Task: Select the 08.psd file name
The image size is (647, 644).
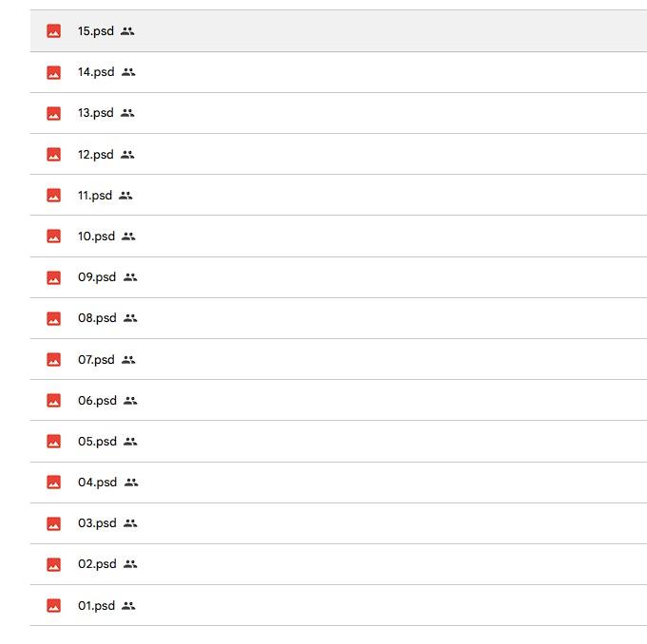Action: (x=96, y=318)
